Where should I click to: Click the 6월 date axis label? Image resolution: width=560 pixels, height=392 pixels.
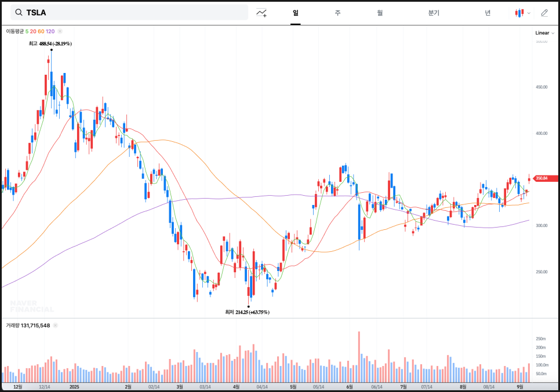coord(350,387)
